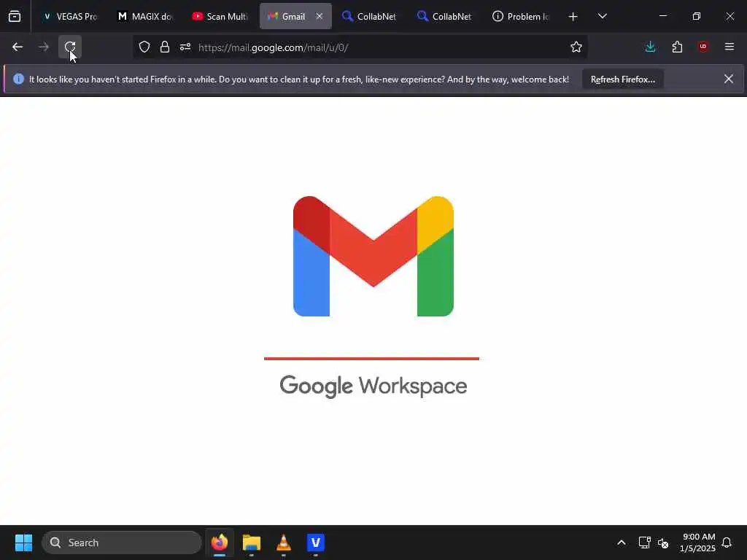
Task: Switch to the second CollabNet tab
Action: (x=446, y=17)
